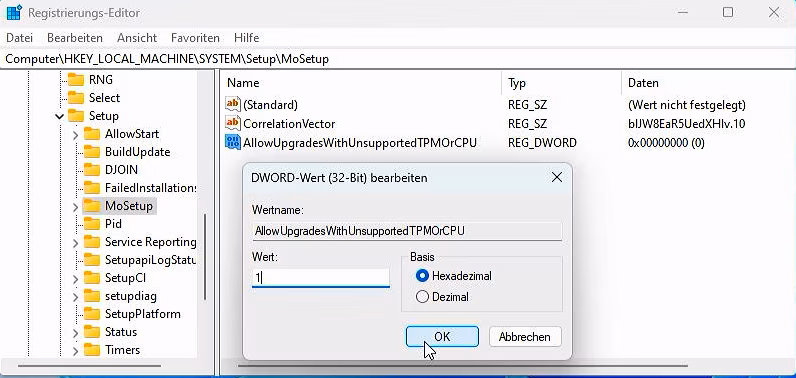
Task: Expand the setupdiag tree node
Action: 75,296
